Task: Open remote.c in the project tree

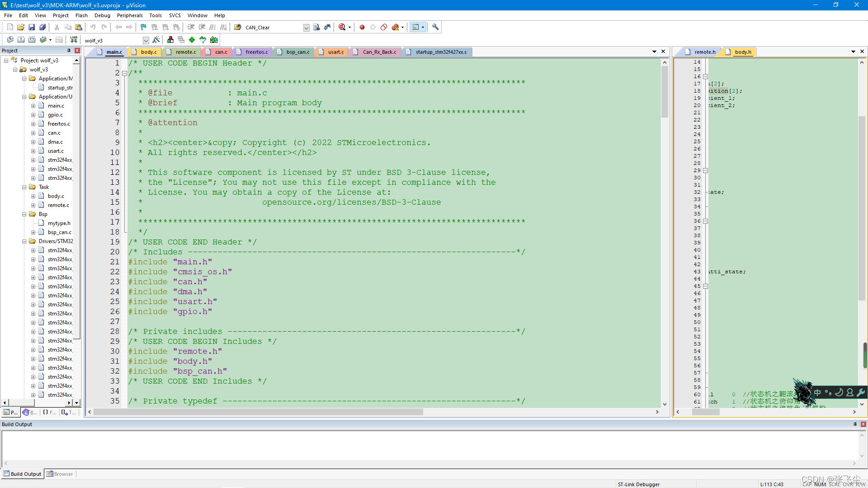Action: (58, 205)
